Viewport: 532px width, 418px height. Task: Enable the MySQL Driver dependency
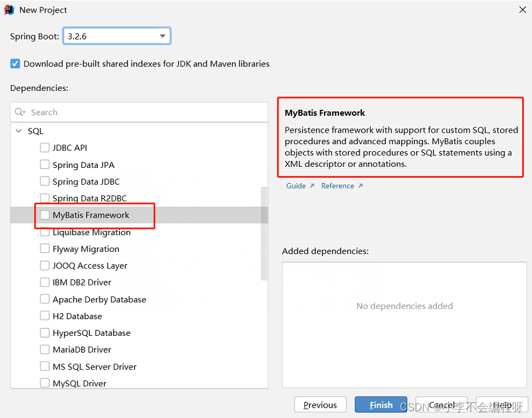[45, 383]
